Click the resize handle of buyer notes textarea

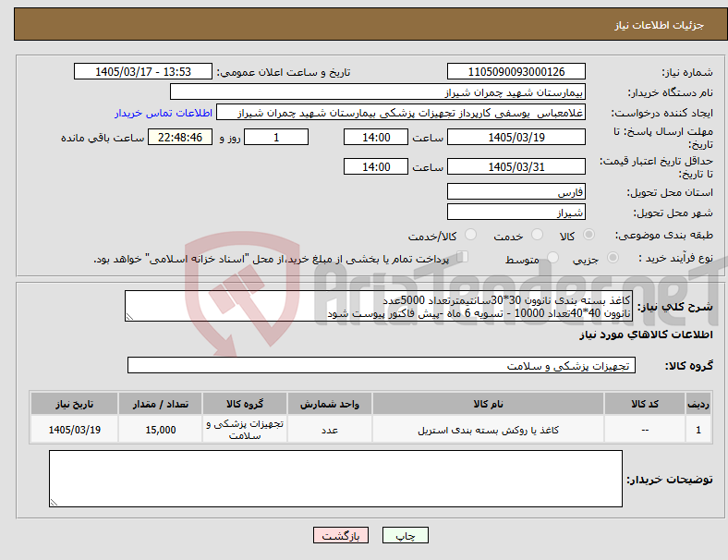point(54,503)
